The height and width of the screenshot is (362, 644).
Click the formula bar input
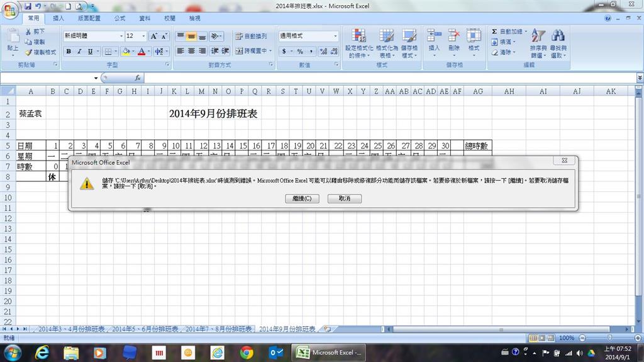tap(390, 77)
